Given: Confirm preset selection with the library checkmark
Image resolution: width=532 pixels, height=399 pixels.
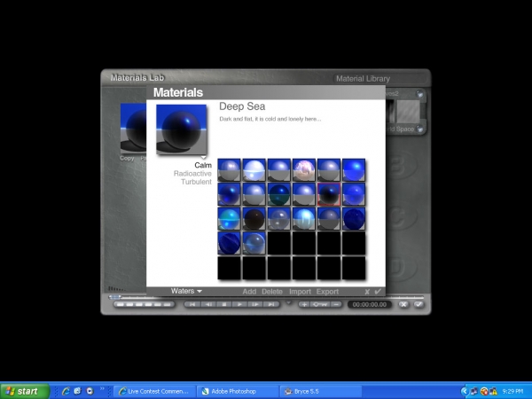Looking at the screenshot, I should [x=378, y=291].
